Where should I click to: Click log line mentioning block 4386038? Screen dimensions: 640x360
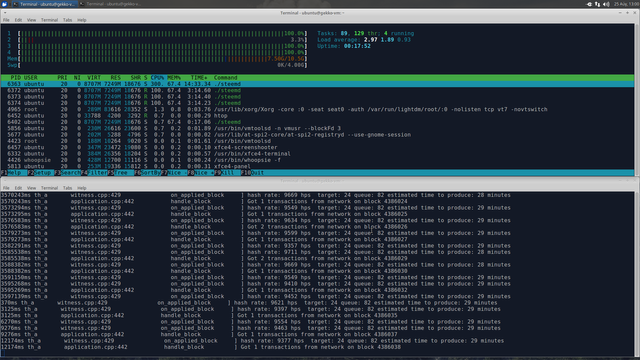pyautogui.click(x=201, y=347)
